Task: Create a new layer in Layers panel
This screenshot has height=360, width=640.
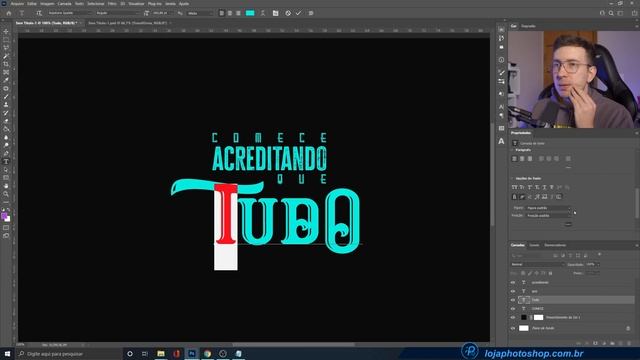Action: click(621, 344)
